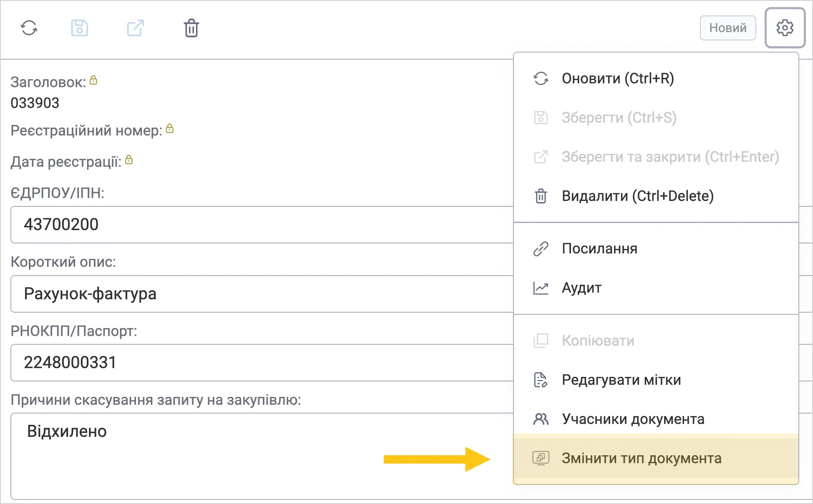Click the trash delete icon in toolbar

[191, 28]
